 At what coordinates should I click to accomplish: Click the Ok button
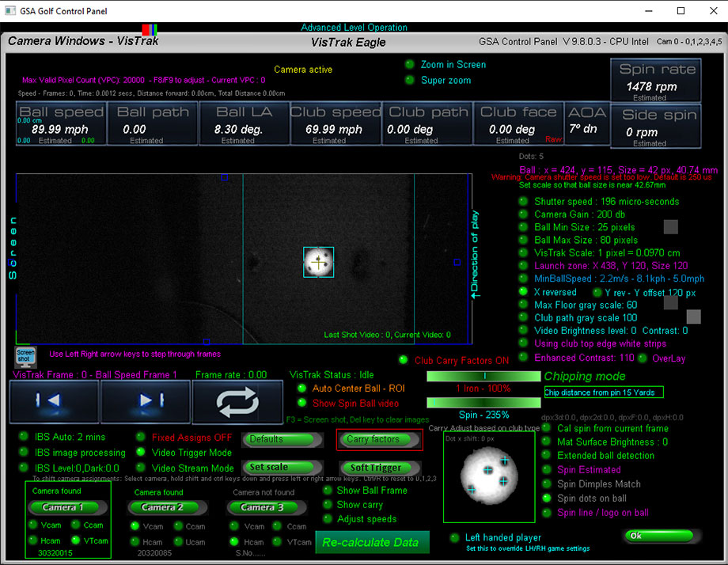(662, 536)
